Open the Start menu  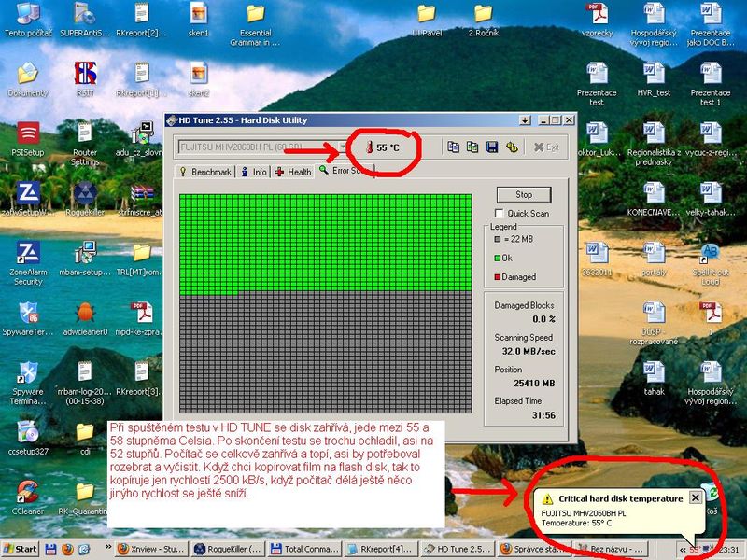[20, 549]
